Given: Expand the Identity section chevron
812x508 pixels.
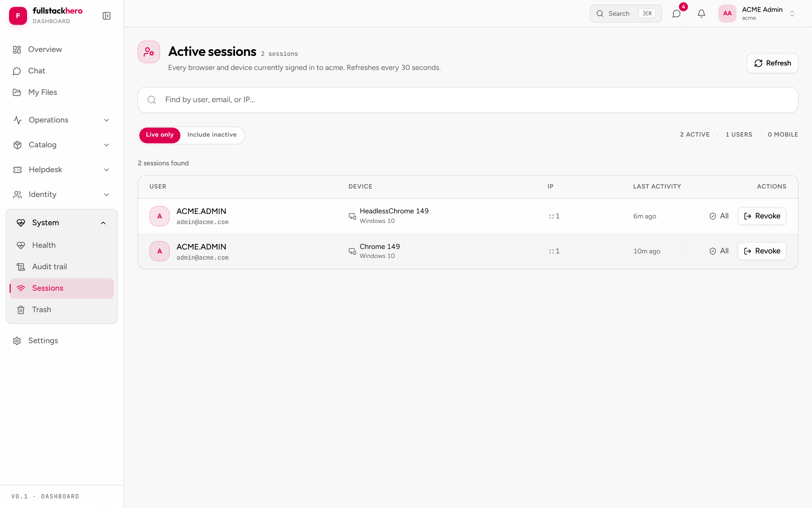Looking at the screenshot, I should click(106, 194).
